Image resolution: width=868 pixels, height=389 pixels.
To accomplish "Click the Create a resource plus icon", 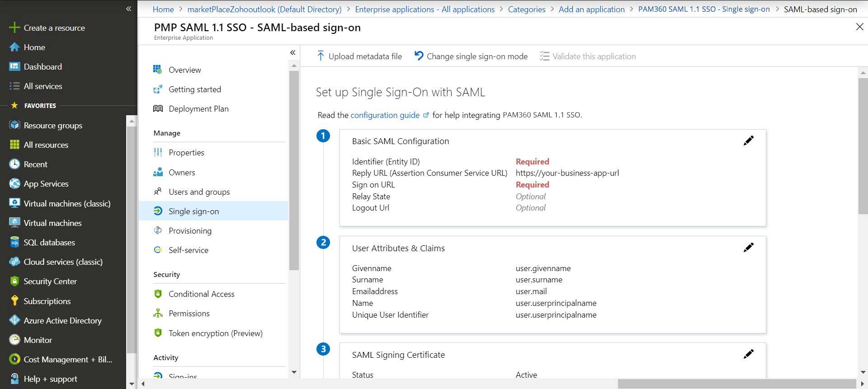I will 14,28.
